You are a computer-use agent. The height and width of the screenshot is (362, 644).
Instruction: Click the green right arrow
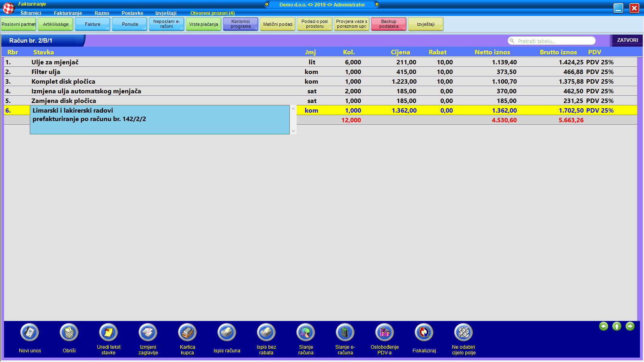pyautogui.click(x=630, y=326)
